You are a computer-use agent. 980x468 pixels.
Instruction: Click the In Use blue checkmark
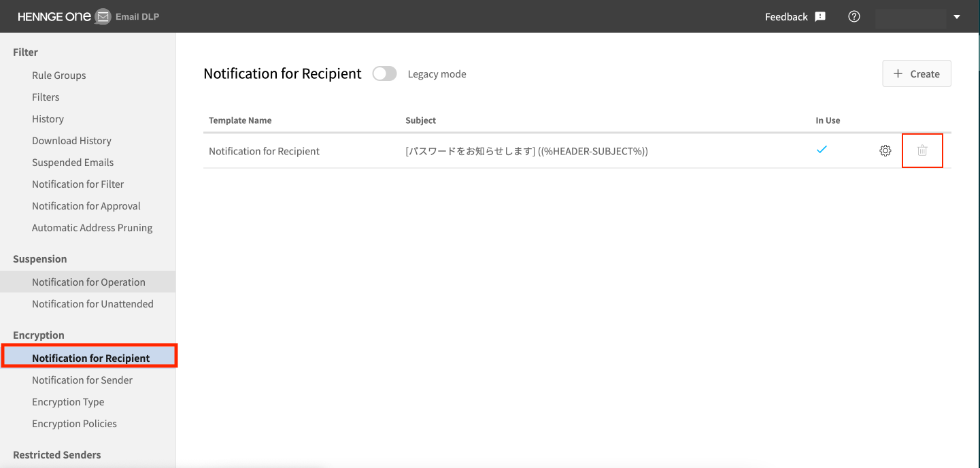[x=822, y=150]
